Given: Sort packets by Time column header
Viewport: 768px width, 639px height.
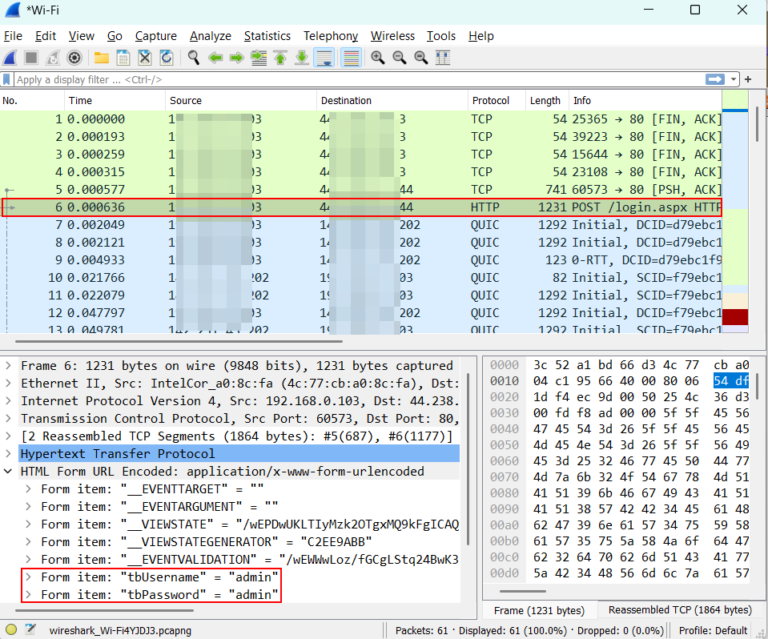Looking at the screenshot, I should (115, 100).
